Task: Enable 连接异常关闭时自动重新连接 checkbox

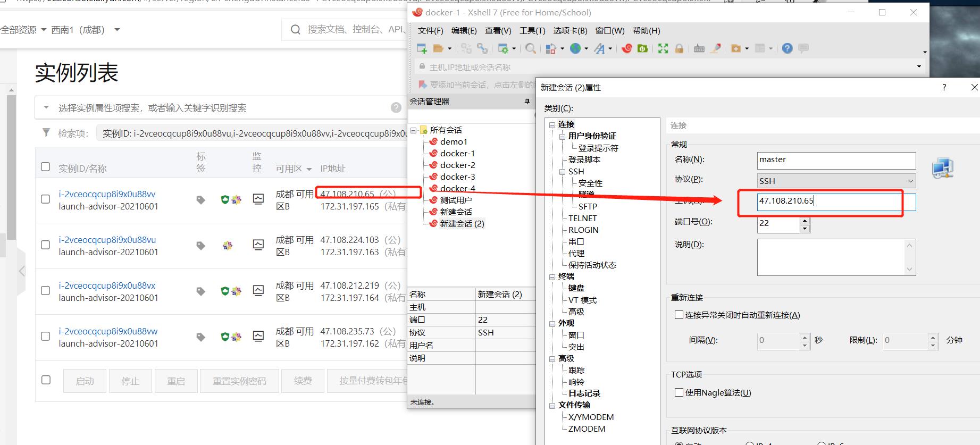Action: pos(679,315)
